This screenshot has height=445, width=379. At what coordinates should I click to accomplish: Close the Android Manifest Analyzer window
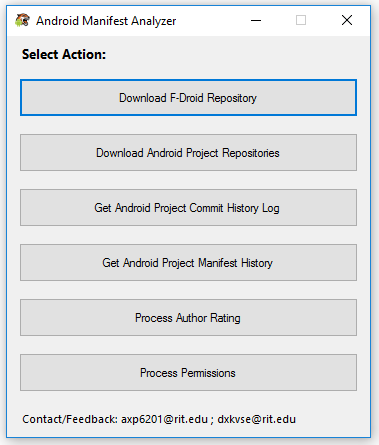(347, 20)
